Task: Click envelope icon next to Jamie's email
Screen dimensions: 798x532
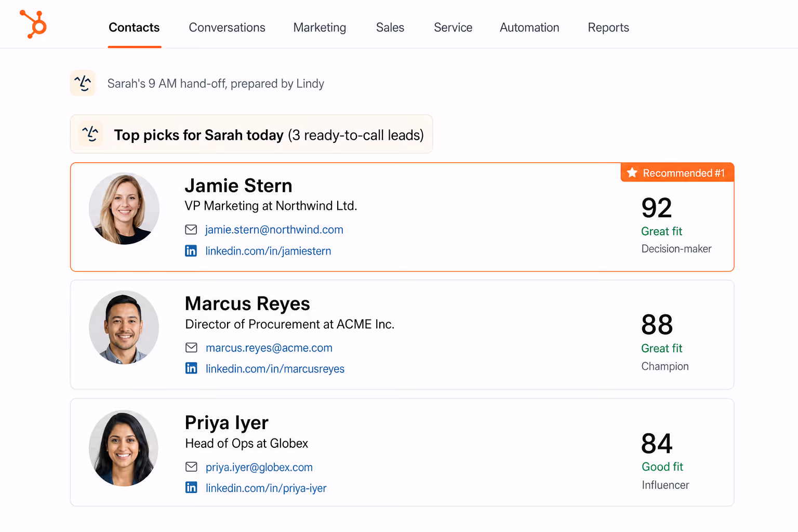Action: [x=191, y=230]
